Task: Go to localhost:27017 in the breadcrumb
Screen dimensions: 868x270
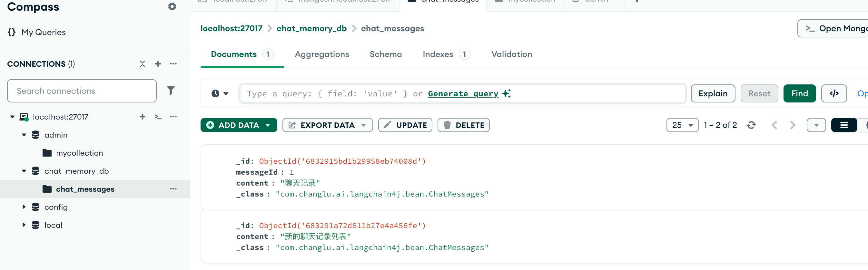Action: click(232, 28)
